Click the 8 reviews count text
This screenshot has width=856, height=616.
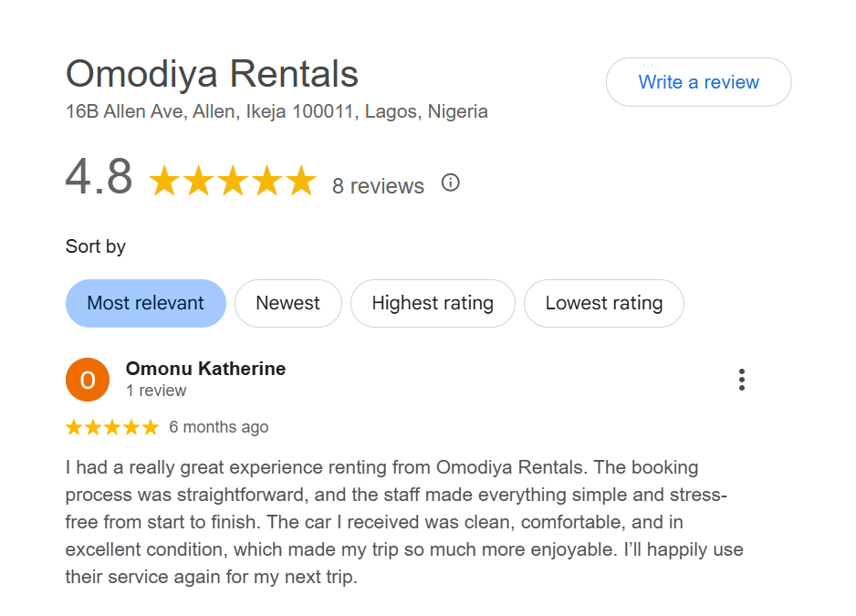click(378, 186)
